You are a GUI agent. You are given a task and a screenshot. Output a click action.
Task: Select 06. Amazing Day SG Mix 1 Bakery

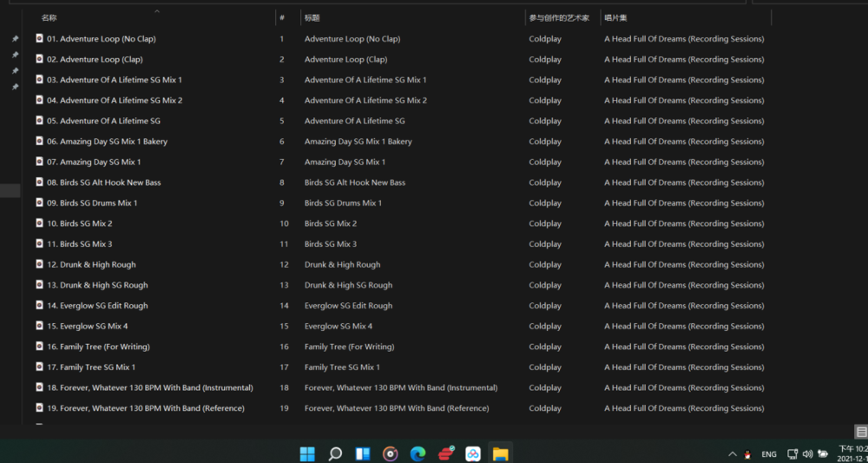point(107,142)
